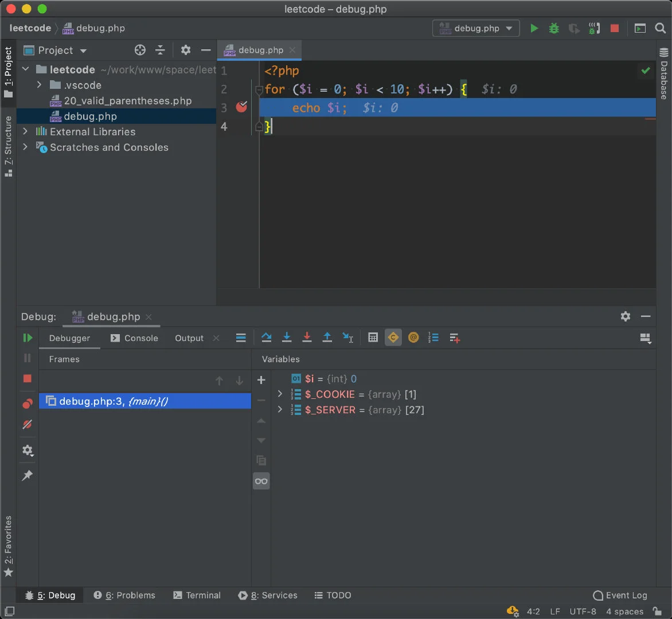Toggle the breakpoint on line 3

click(241, 107)
